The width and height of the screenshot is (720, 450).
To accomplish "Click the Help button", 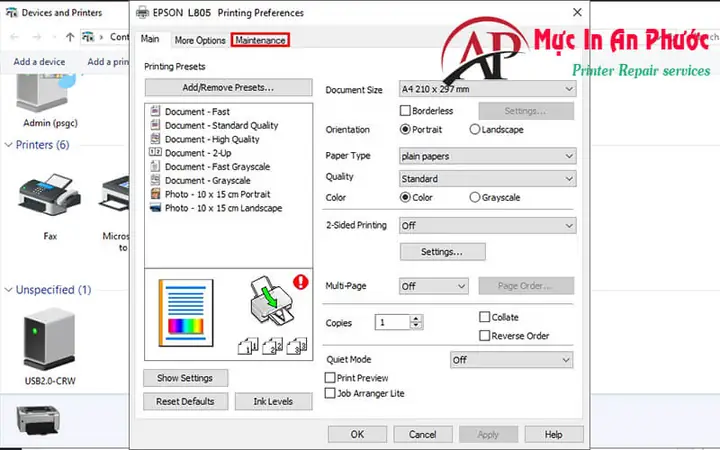I will [x=554, y=434].
